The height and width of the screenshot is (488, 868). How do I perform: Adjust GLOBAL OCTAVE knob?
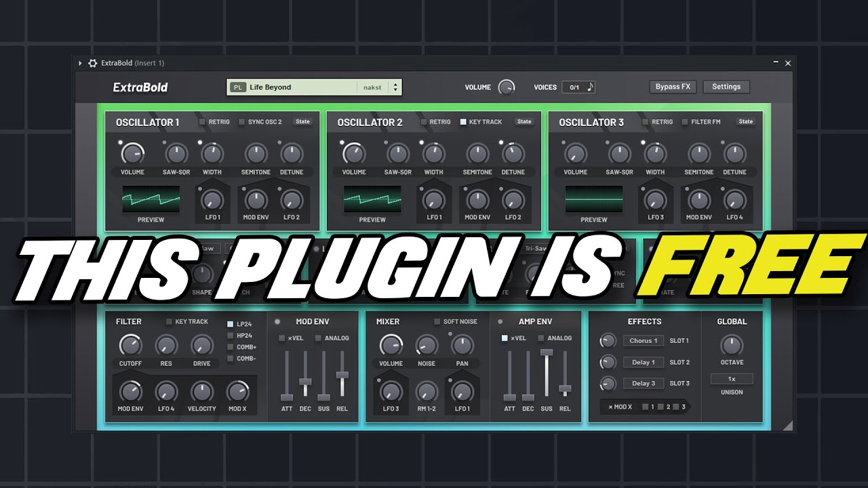[x=732, y=346]
